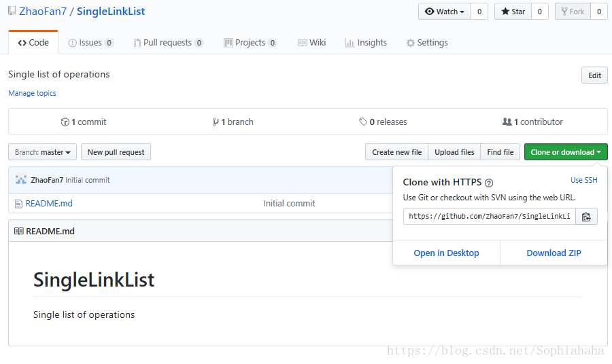The width and height of the screenshot is (612, 364).
Task: Switch to the Code tab
Action: (33, 43)
